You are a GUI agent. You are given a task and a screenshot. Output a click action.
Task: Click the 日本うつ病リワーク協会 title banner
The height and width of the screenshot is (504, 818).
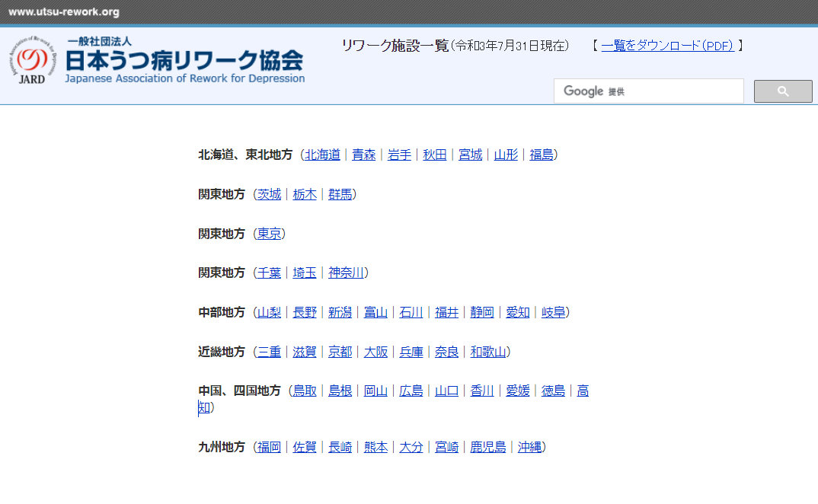(184, 60)
